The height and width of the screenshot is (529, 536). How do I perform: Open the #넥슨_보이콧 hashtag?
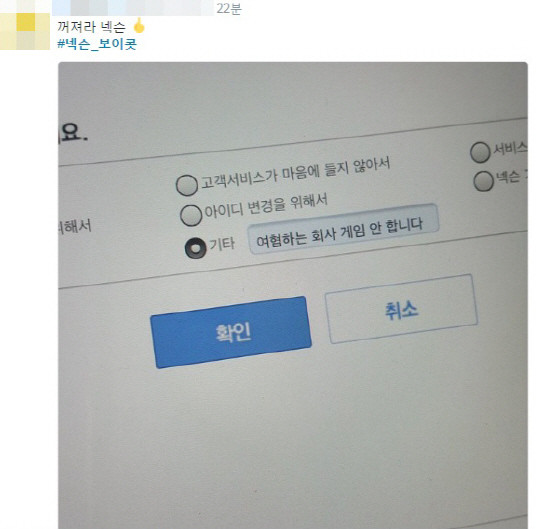coord(97,44)
